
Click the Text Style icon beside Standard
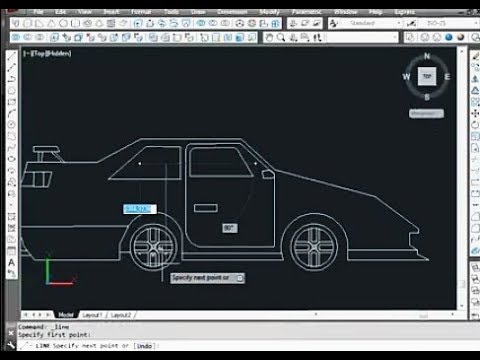coord(334,23)
